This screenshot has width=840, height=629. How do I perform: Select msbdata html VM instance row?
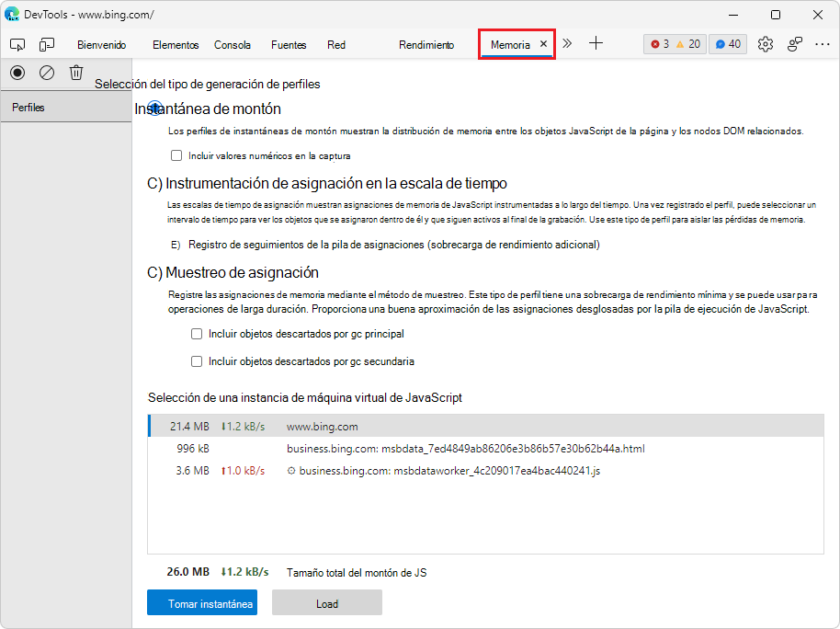point(486,448)
